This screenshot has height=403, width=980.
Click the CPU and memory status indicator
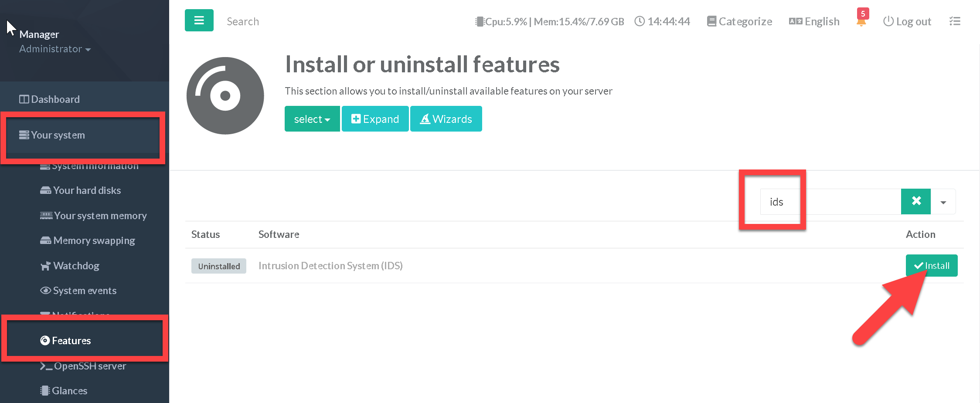pos(550,21)
